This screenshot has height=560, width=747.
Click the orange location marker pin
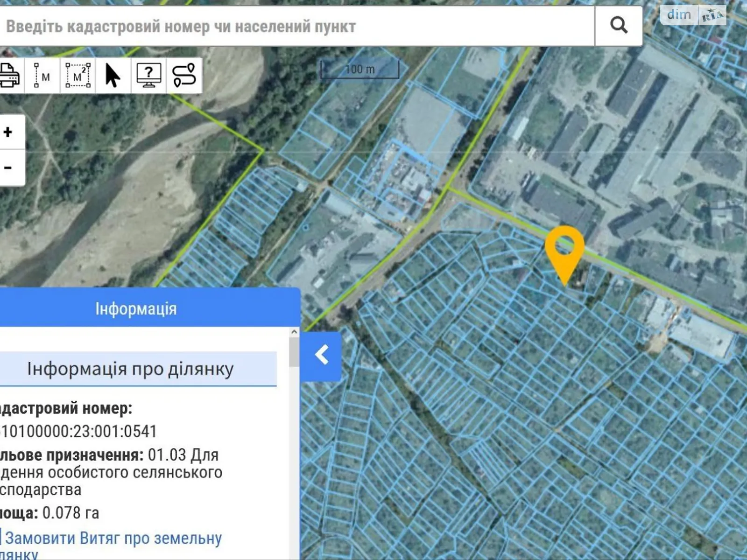click(x=564, y=250)
